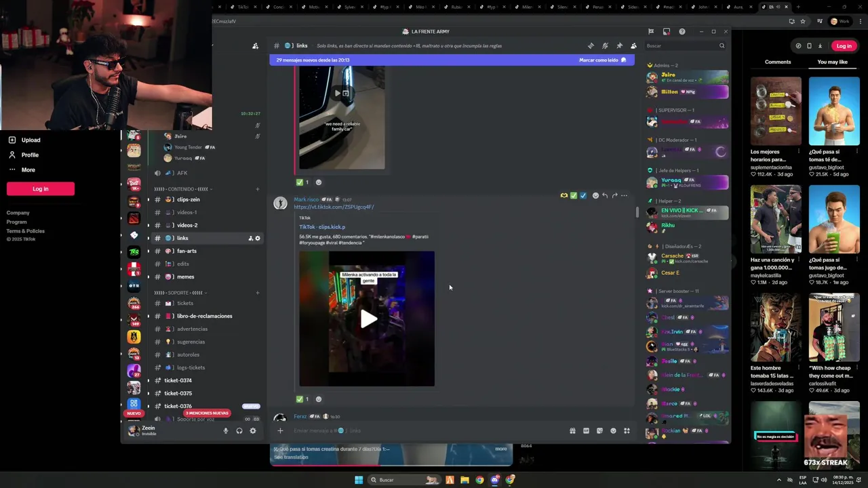Click TikTok Log in red sidebar button
This screenshot has width=868, height=488.
[x=41, y=188]
